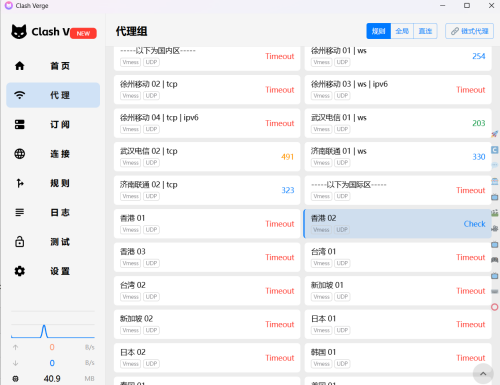Click the Clash Verge cat logo

[x=19, y=32]
